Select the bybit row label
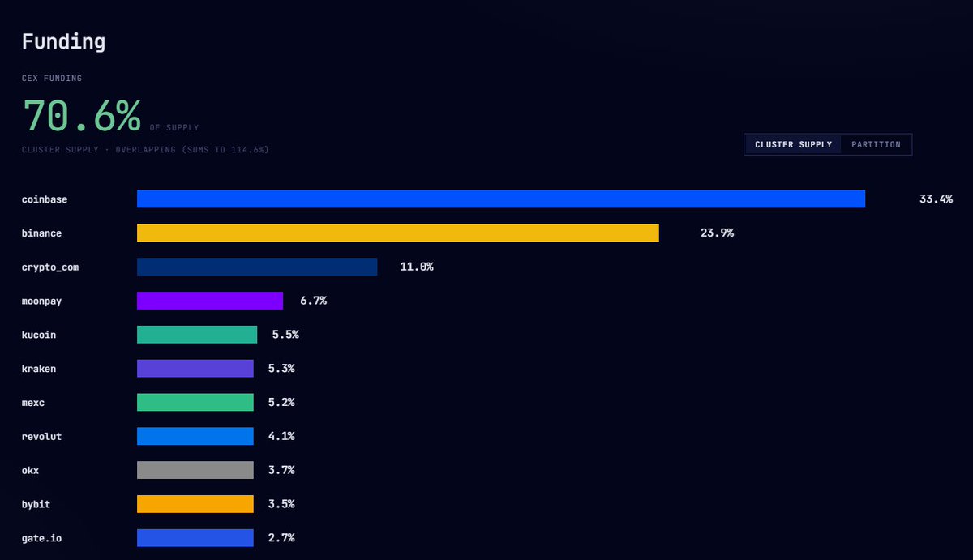 point(36,504)
